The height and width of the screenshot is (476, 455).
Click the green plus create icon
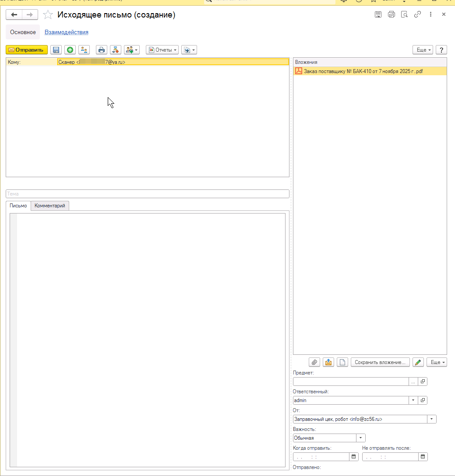(70, 50)
